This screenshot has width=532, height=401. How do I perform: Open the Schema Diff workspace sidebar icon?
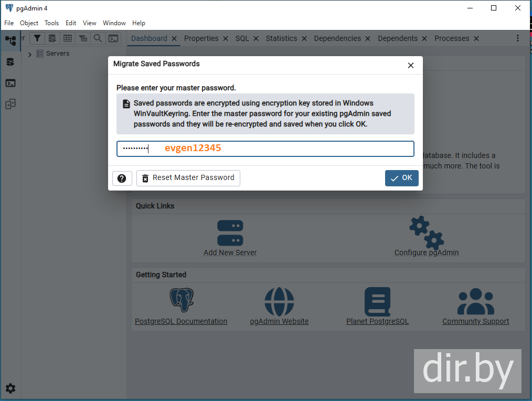[10, 104]
